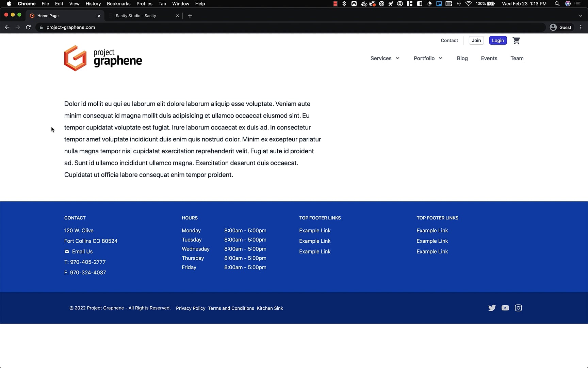Screen dimensions: 588x368
Task: Open the History menu
Action: click(93, 4)
